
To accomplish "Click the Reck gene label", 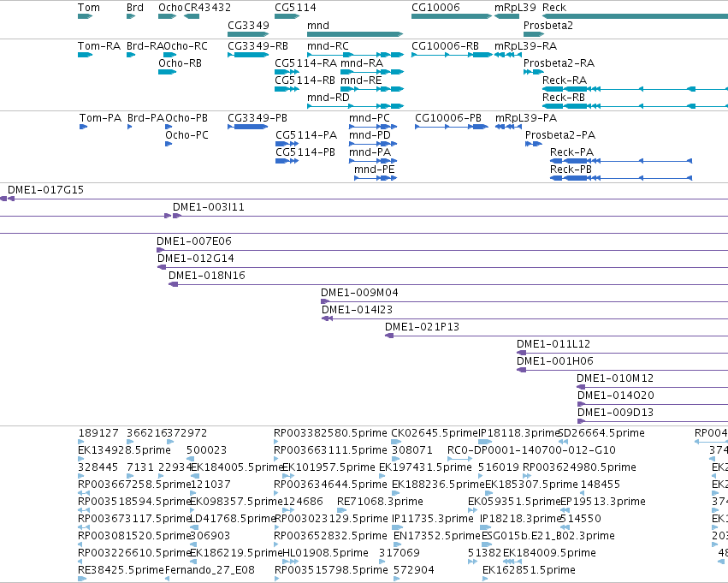I will click(553, 8).
